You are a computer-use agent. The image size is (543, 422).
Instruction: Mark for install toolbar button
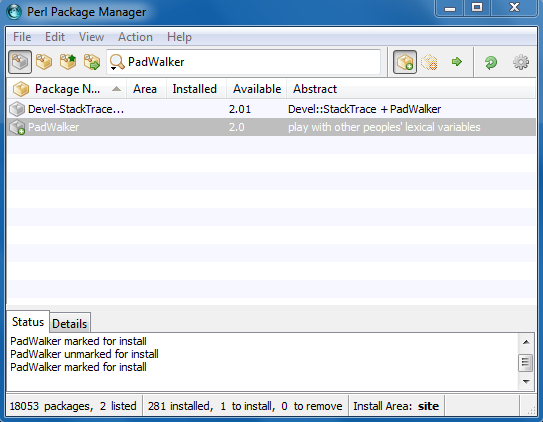pyautogui.click(x=404, y=62)
